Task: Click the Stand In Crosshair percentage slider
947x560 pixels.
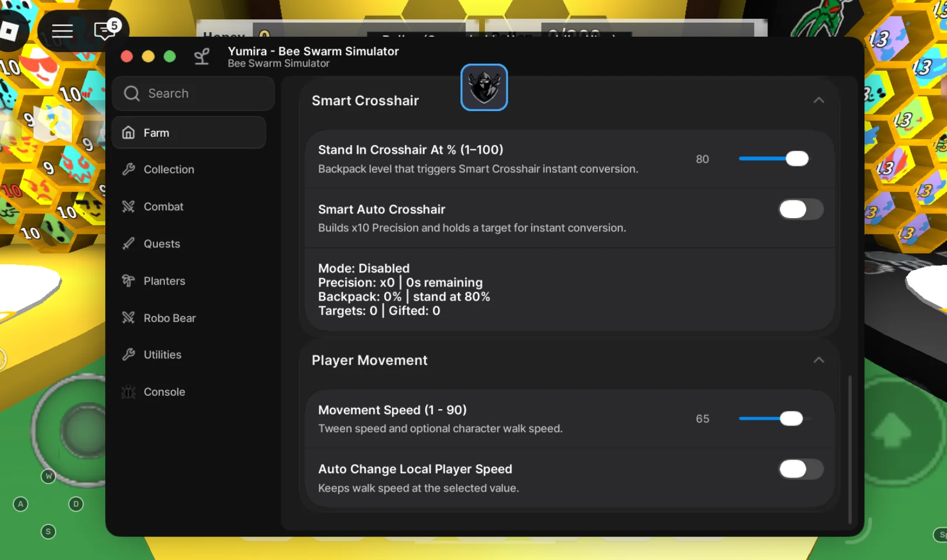Action: 774,158
